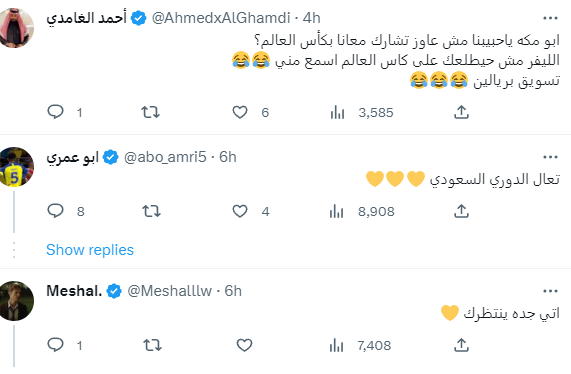Share the @abo_amri5 tweet
The image size is (571, 374).
[461, 211]
